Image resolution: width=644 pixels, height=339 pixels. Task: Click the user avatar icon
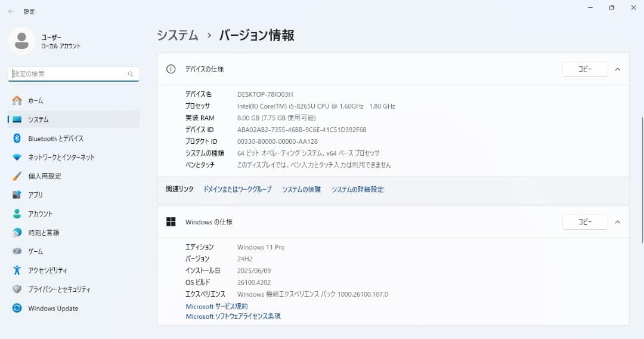[21, 41]
